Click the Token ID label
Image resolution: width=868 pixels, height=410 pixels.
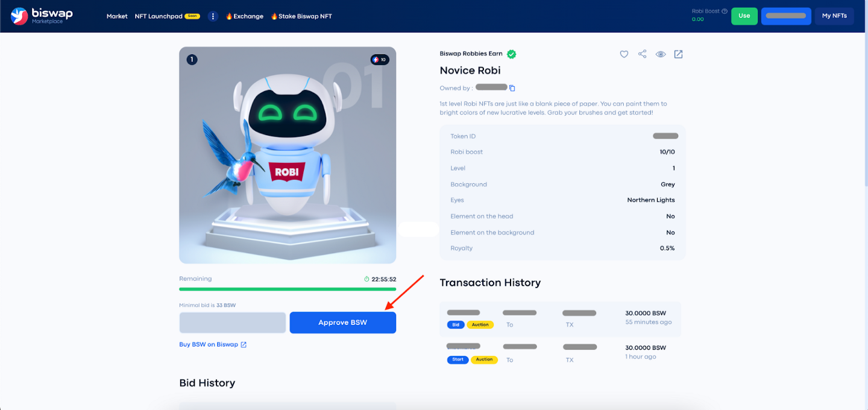463,136
